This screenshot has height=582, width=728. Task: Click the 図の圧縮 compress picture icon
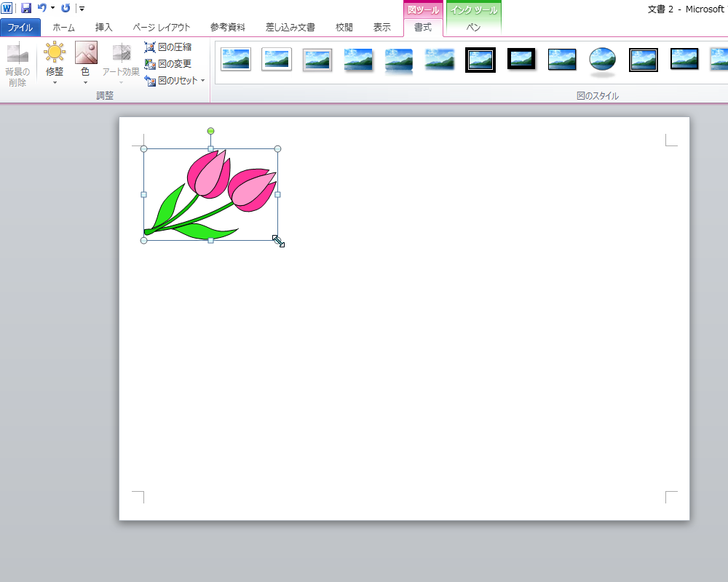(x=150, y=47)
